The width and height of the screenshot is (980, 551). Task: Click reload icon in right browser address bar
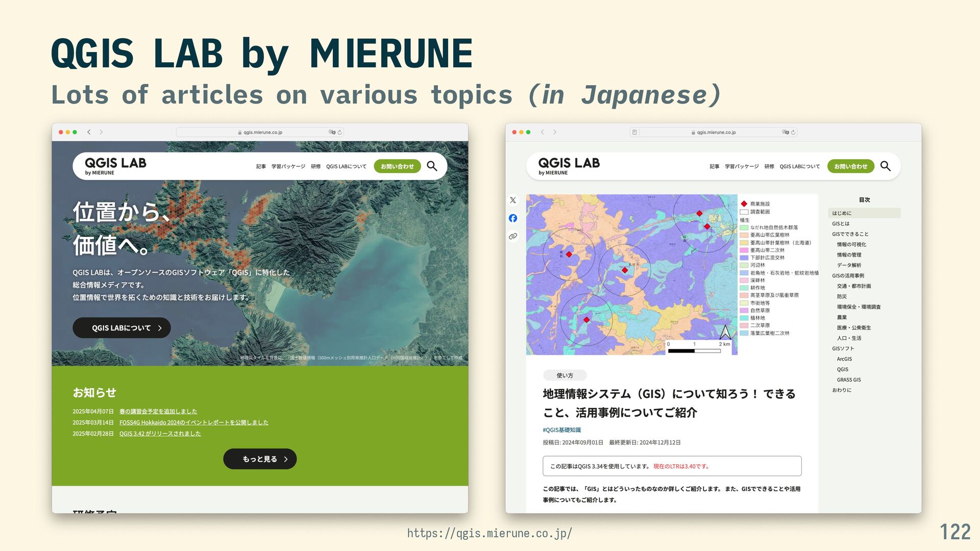[x=793, y=132]
